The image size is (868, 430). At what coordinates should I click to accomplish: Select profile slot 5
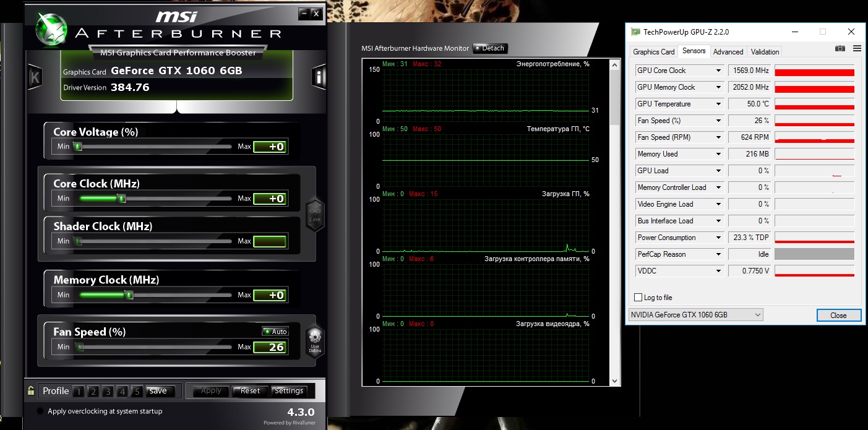coord(137,391)
